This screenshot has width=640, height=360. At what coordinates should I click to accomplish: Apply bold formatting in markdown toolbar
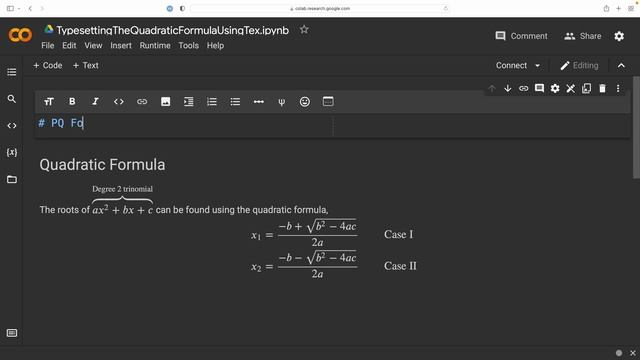coord(72,102)
